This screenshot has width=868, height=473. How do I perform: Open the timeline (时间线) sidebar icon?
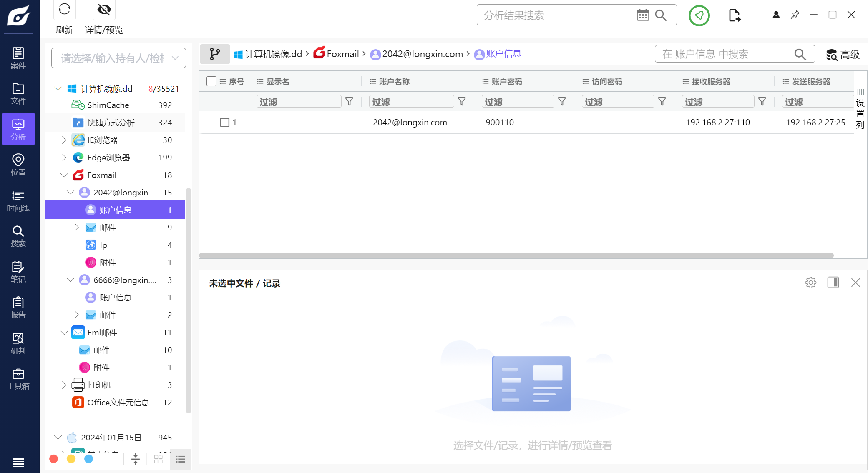[18, 201]
